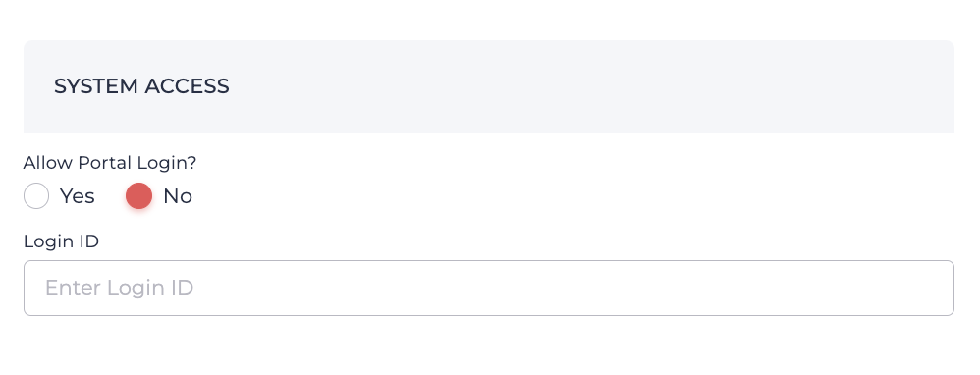Image resolution: width=980 pixels, height=375 pixels.
Task: Click the SYSTEM ACCESS heading text
Action: pyautogui.click(x=141, y=86)
